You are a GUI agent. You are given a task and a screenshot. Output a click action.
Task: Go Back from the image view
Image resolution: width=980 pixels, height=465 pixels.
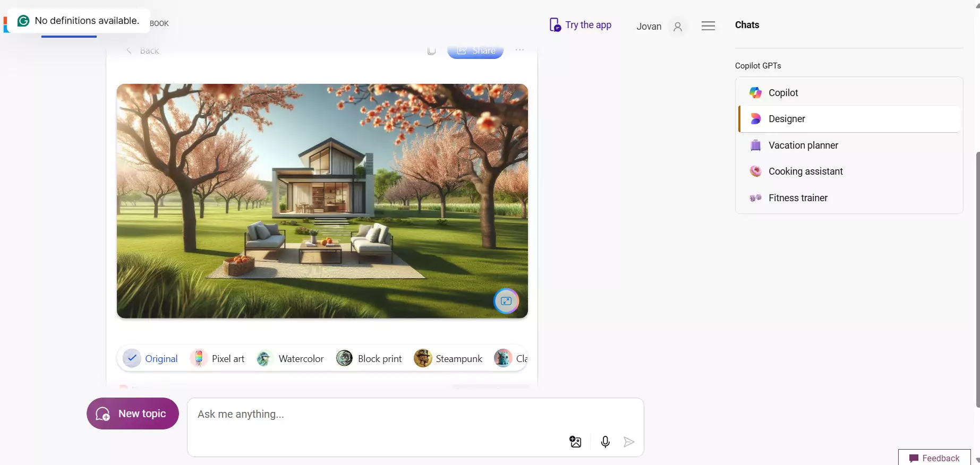[142, 50]
